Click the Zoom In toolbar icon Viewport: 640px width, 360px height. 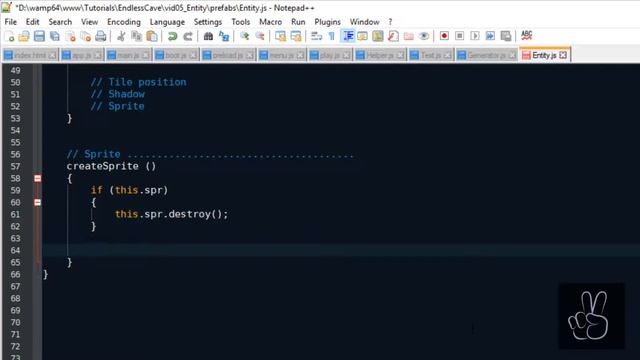244,36
